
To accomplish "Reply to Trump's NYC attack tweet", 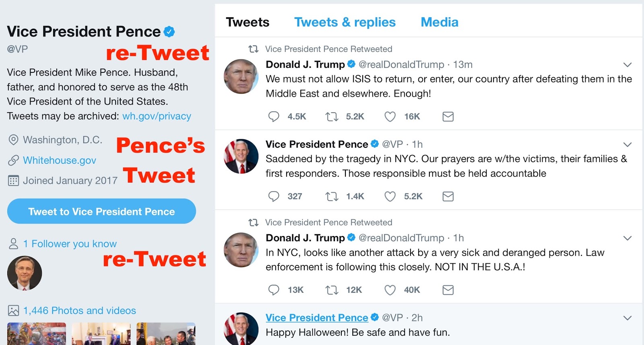I will point(274,290).
